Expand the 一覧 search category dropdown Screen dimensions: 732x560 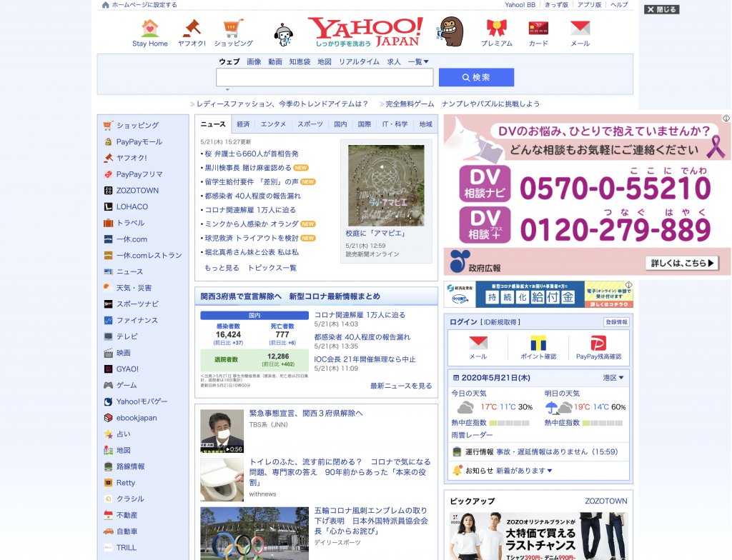point(418,62)
